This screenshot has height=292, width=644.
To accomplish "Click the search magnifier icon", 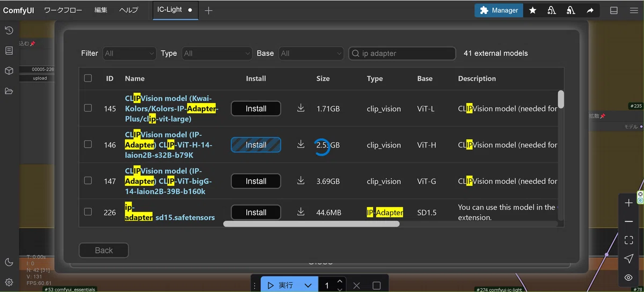I will [356, 53].
